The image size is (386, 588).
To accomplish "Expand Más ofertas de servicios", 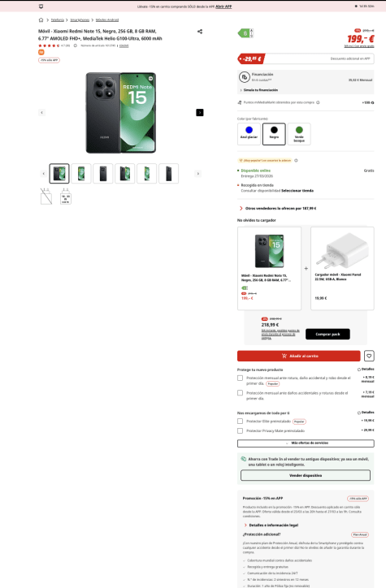I will pyautogui.click(x=306, y=443).
